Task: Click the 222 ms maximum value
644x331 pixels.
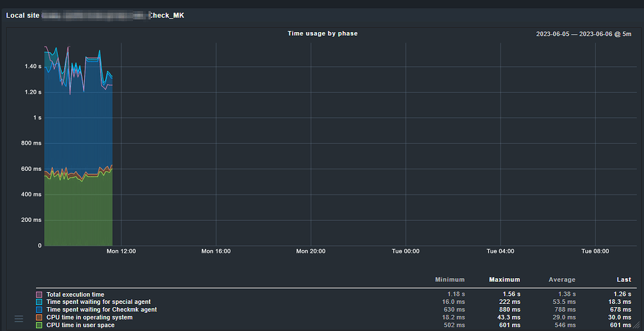Action: [509, 302]
